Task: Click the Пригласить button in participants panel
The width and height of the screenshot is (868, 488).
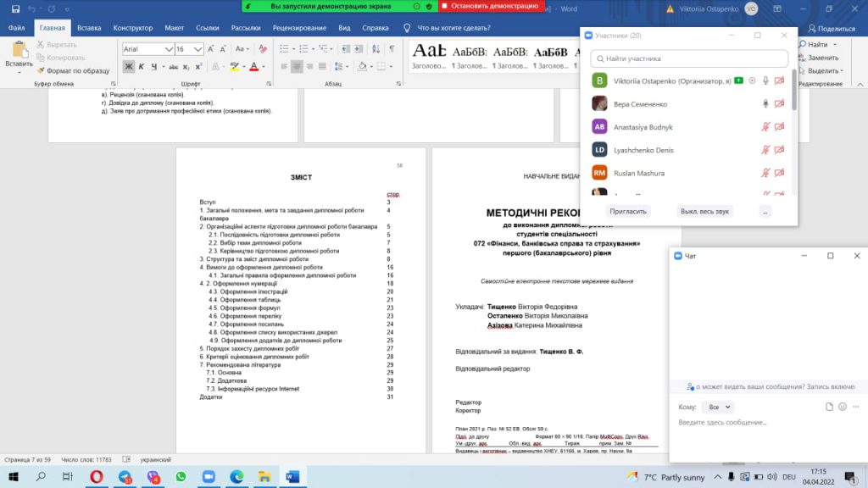Action: [x=628, y=211]
